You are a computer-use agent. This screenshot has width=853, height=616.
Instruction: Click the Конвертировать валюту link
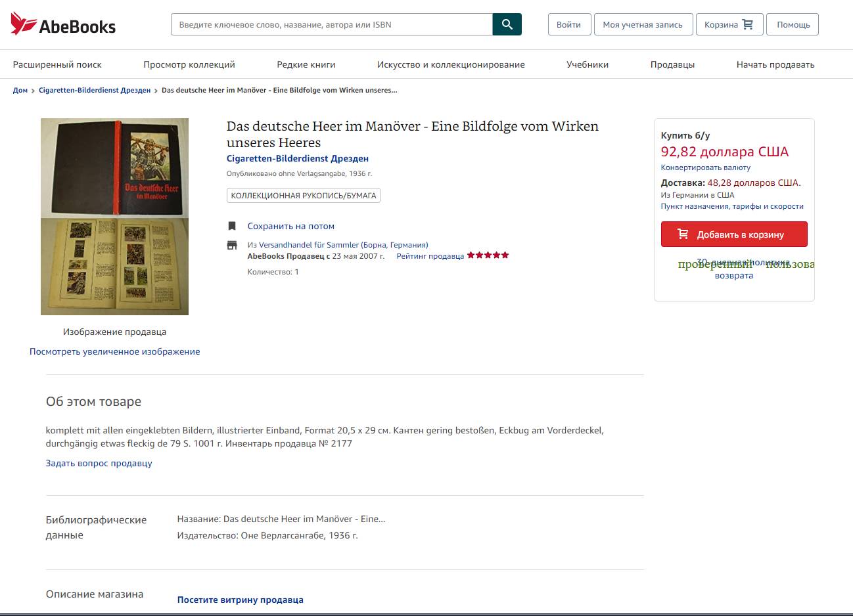coord(706,167)
